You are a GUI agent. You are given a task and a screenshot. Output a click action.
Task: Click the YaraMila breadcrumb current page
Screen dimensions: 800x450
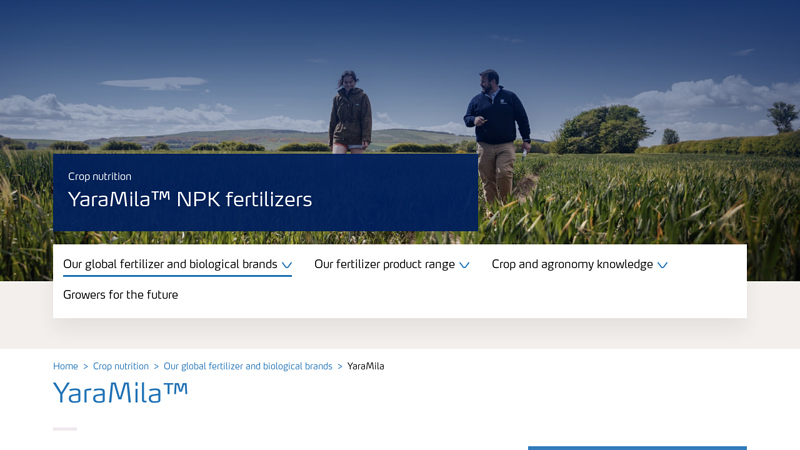[x=366, y=367]
